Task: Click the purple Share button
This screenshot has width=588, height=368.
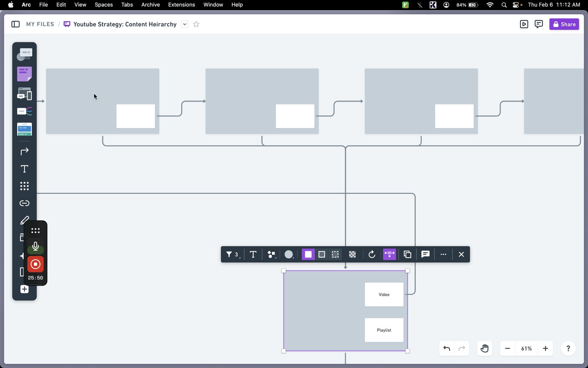Action: (564, 24)
